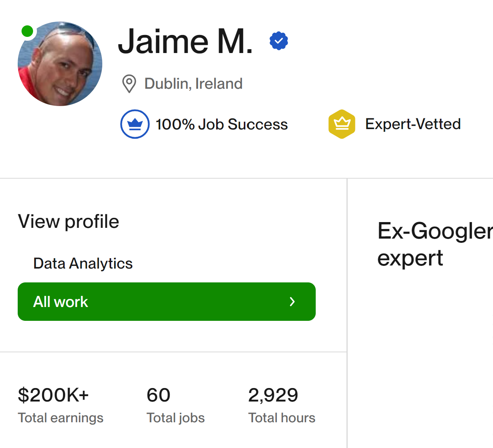Viewport: 493px width, 448px height.
Task: Click the location pin icon
Action: point(129,83)
